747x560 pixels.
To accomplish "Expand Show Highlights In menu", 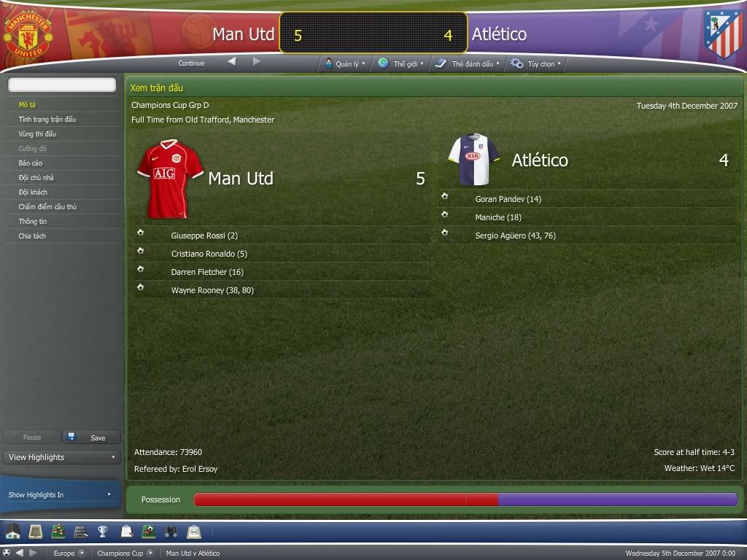I will pos(60,495).
